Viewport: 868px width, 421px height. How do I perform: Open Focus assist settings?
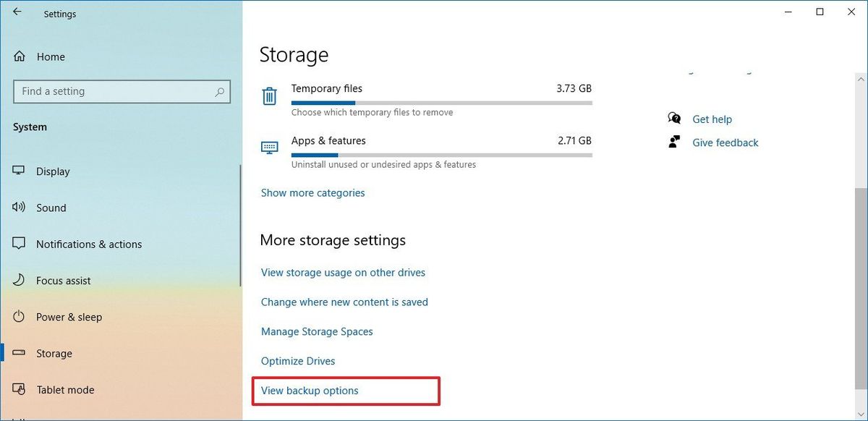pos(18,281)
